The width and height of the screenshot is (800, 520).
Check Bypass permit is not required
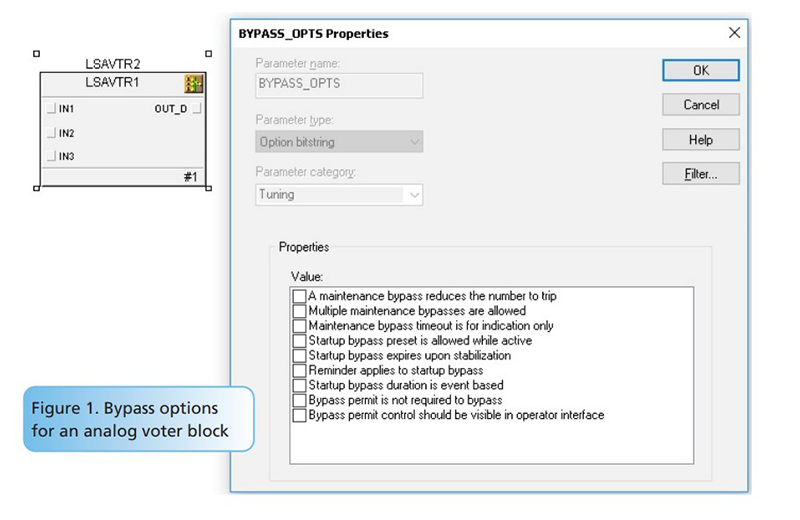tap(299, 400)
